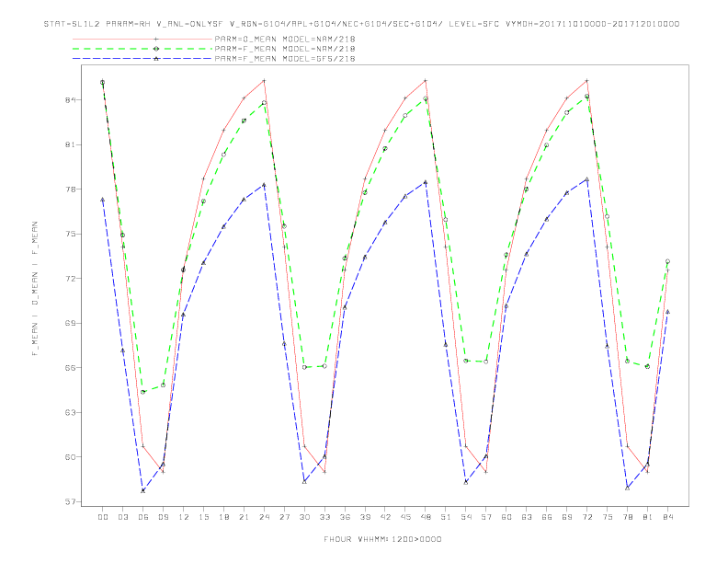Click the plus marker in the O_MEAN legend line
Viewport: 728px width, 563px height.
[x=156, y=40]
